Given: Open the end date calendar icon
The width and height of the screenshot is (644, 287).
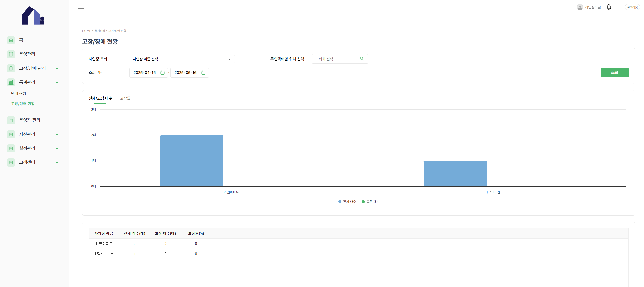Looking at the screenshot, I should tap(203, 73).
